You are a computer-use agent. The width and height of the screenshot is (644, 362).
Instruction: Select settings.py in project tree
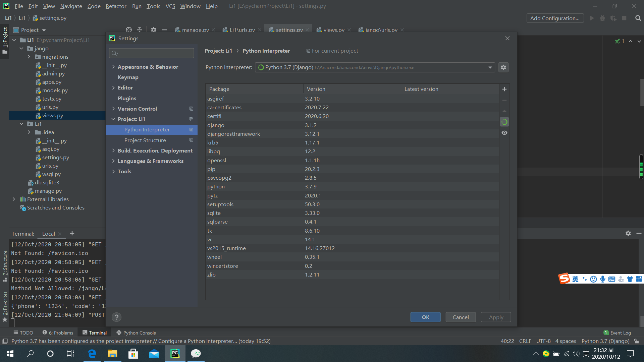55,158
